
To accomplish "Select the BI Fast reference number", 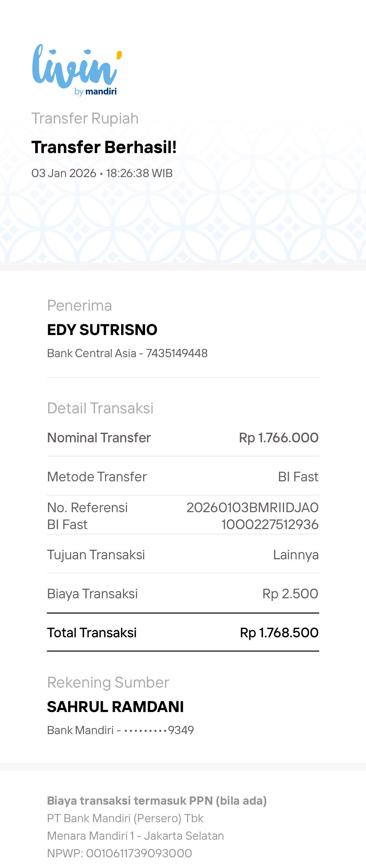I will tap(253, 516).
